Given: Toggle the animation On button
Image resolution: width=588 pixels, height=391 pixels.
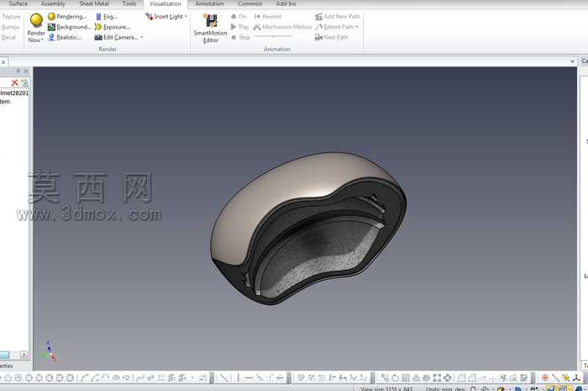Looking at the screenshot, I should click(239, 17).
